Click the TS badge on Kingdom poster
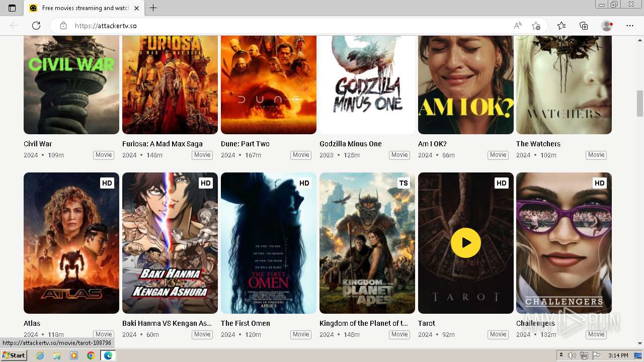Image resolution: width=644 pixels, height=362 pixels. [404, 183]
